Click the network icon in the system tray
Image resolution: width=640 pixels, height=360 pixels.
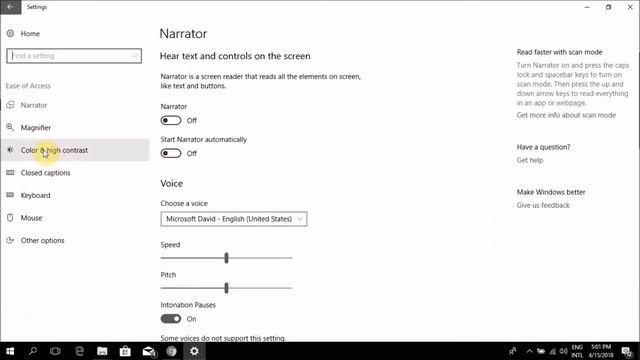(x=553, y=351)
